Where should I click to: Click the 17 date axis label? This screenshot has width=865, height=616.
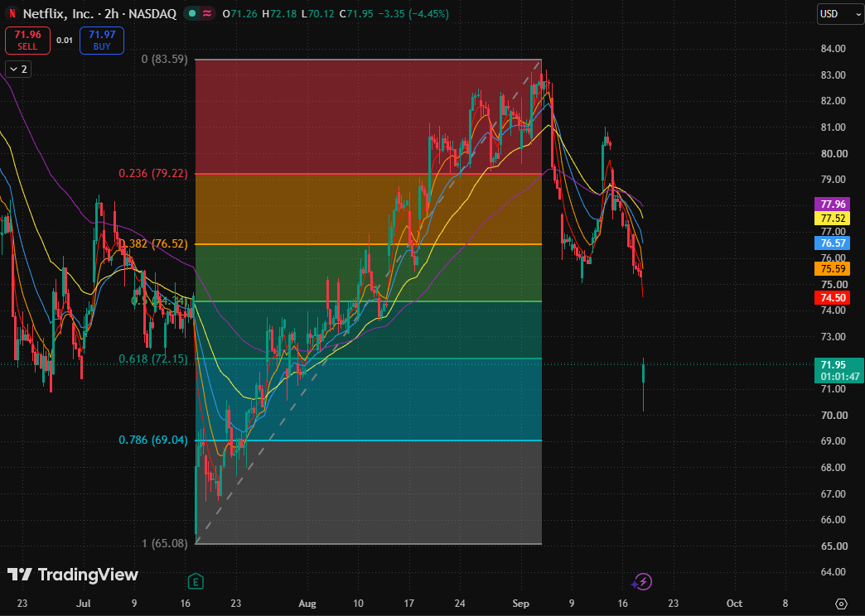409,604
